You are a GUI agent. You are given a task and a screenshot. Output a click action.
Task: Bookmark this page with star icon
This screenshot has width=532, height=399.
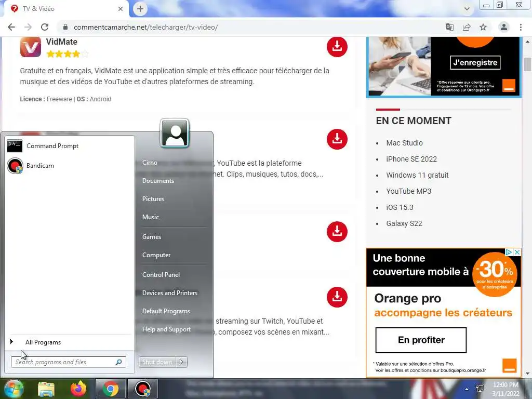[x=483, y=27]
